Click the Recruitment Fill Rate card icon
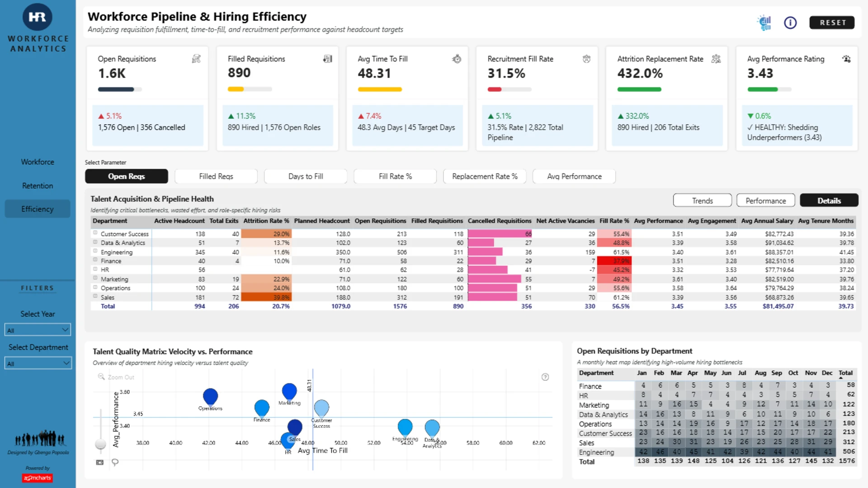The width and height of the screenshot is (868, 488). point(586,59)
